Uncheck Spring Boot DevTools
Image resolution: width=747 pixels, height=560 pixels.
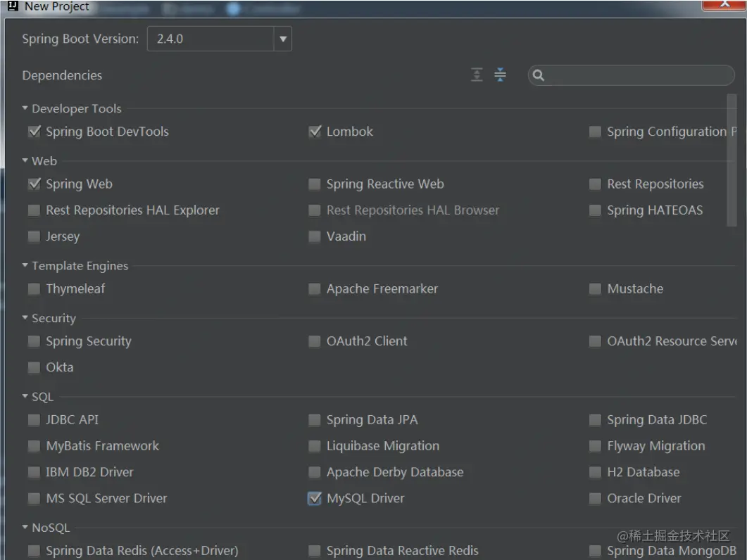34,132
